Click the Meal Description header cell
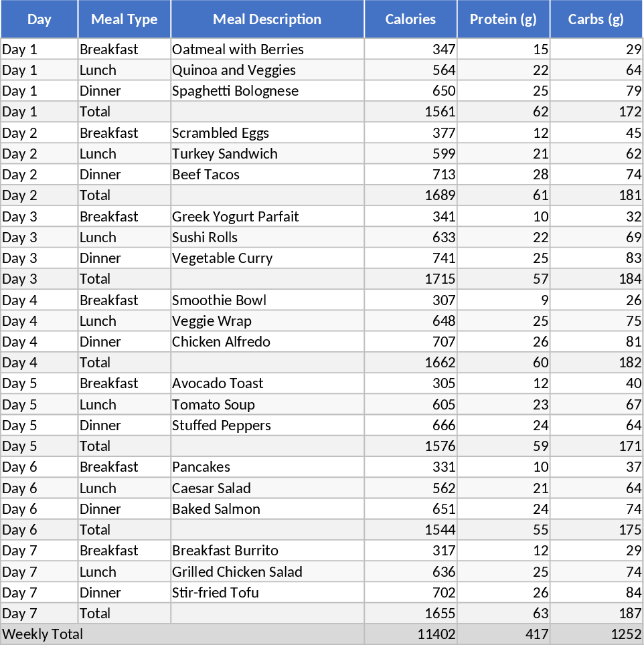 tap(267, 19)
